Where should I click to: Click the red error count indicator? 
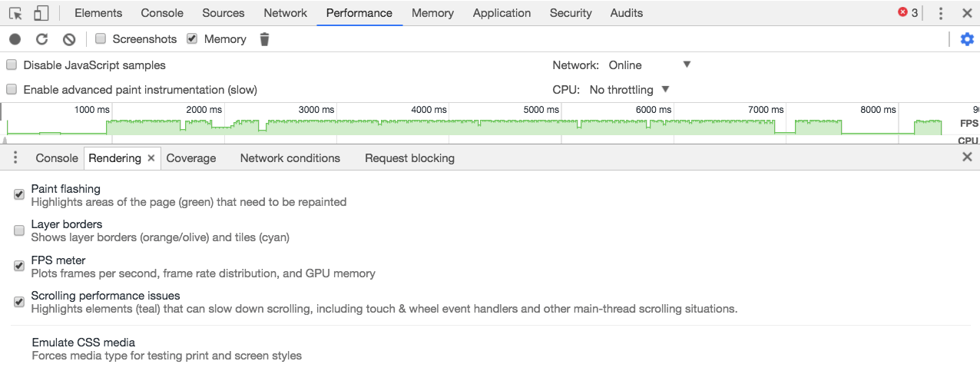[x=908, y=13]
